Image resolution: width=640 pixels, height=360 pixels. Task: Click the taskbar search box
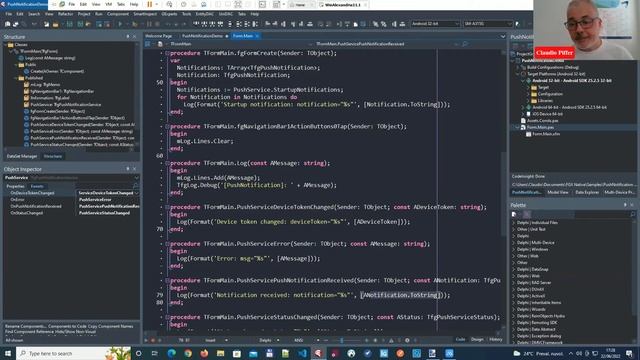pyautogui.click(x=73, y=353)
